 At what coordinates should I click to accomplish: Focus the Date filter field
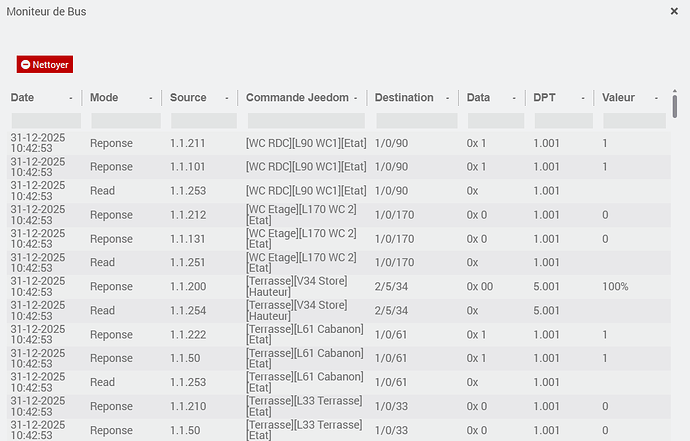(46, 121)
